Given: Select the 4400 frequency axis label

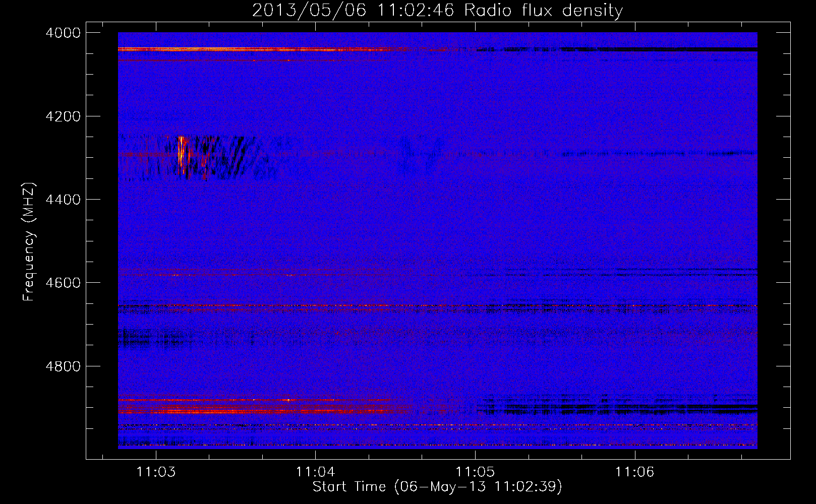Looking at the screenshot, I should (x=63, y=200).
